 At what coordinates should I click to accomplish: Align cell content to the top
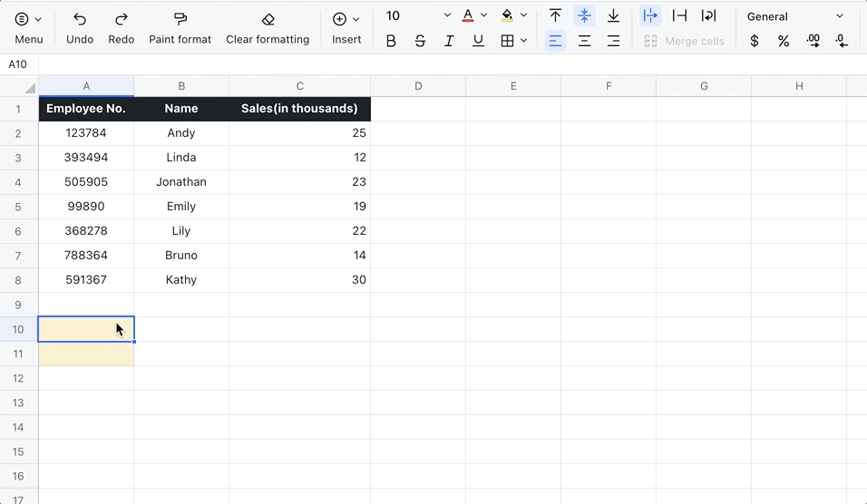(x=555, y=15)
